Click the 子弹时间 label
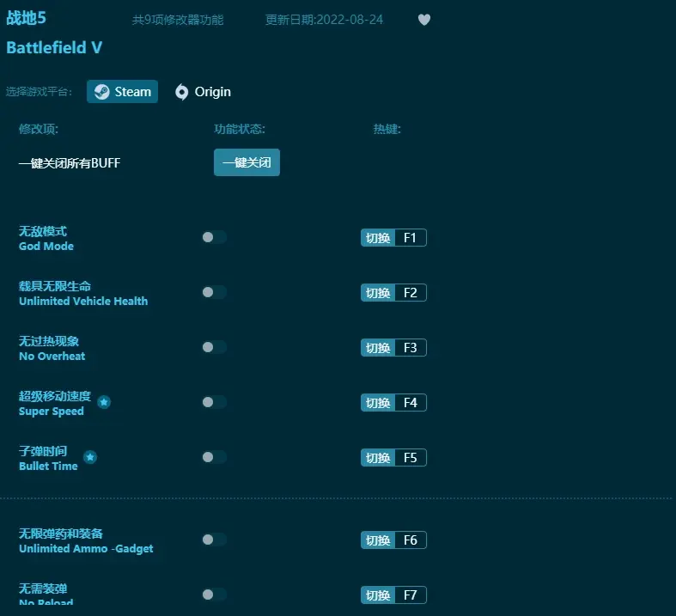The height and width of the screenshot is (616, 676). pyautogui.click(x=43, y=451)
